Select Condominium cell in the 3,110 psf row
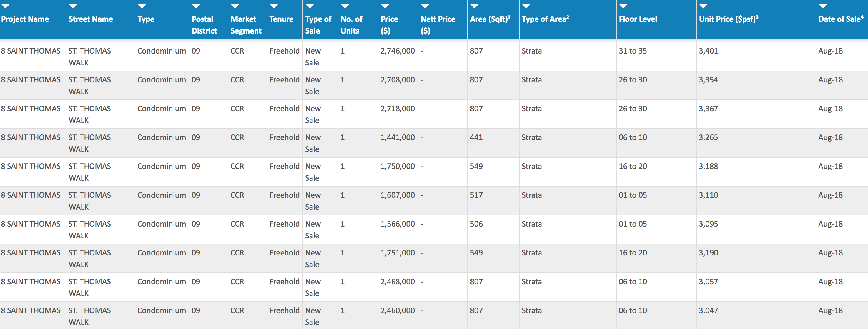The image size is (868, 329). click(x=162, y=195)
